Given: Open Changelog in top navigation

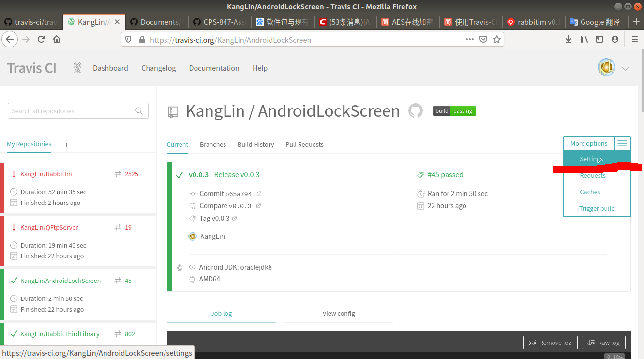Looking at the screenshot, I should click(x=159, y=68).
